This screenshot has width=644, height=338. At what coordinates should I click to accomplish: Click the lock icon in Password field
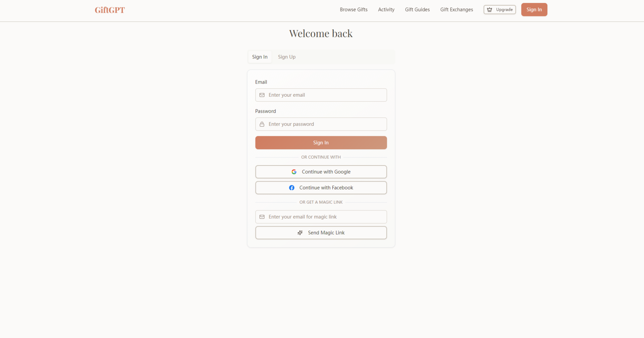(262, 124)
